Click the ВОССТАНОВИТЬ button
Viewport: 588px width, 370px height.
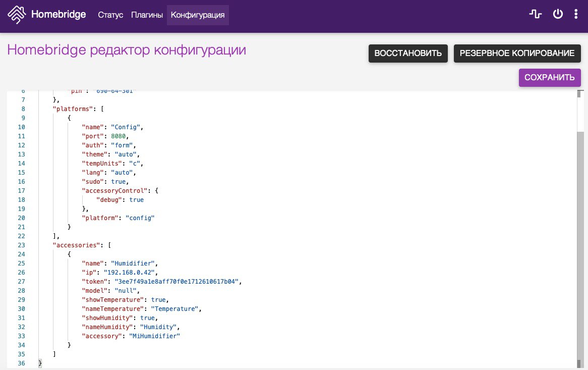(408, 54)
